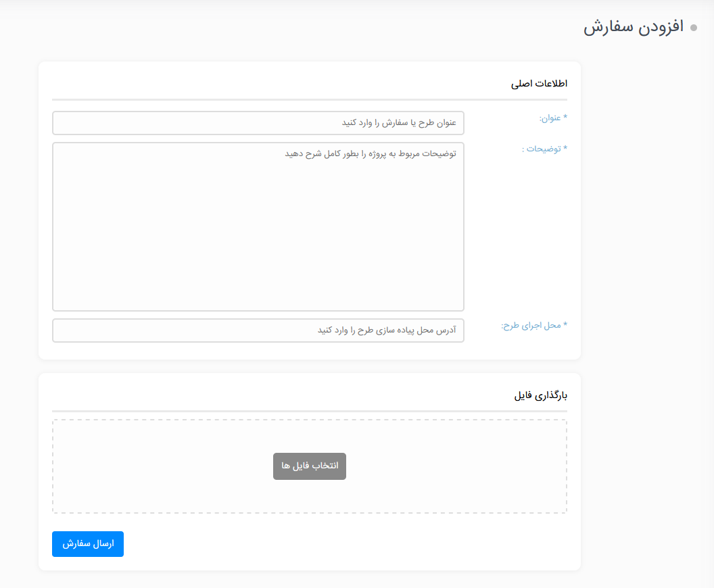
Task: Click the محل اجرای طرح label
Action: [x=534, y=325]
